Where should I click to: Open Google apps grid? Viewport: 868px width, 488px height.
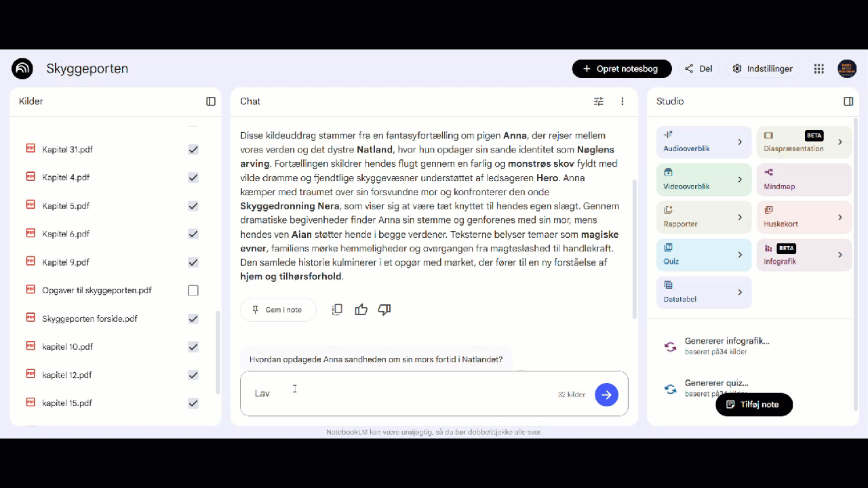click(819, 68)
